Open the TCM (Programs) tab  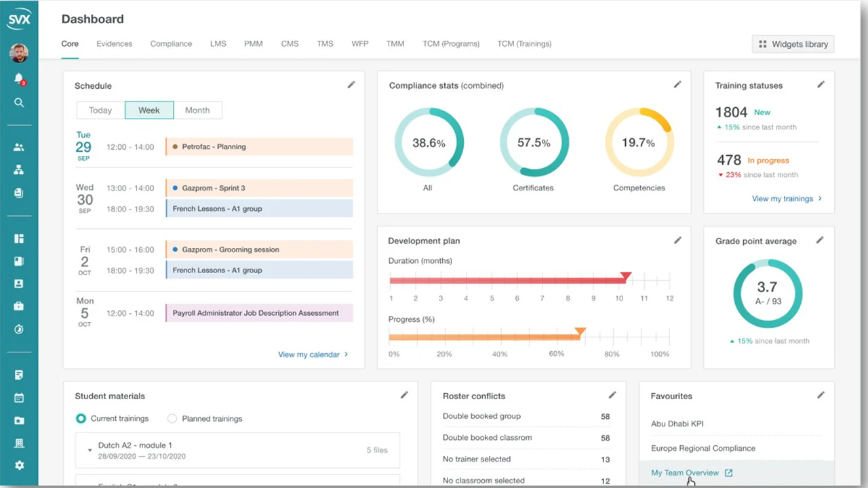tap(450, 43)
